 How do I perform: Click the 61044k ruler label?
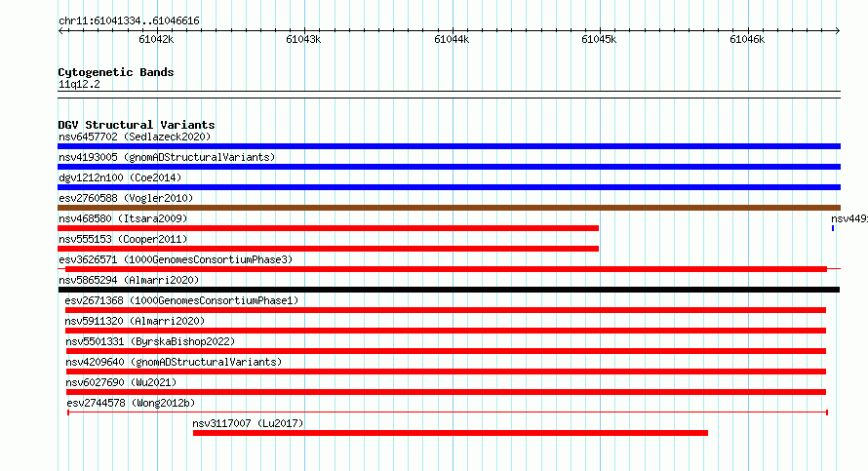coord(452,39)
